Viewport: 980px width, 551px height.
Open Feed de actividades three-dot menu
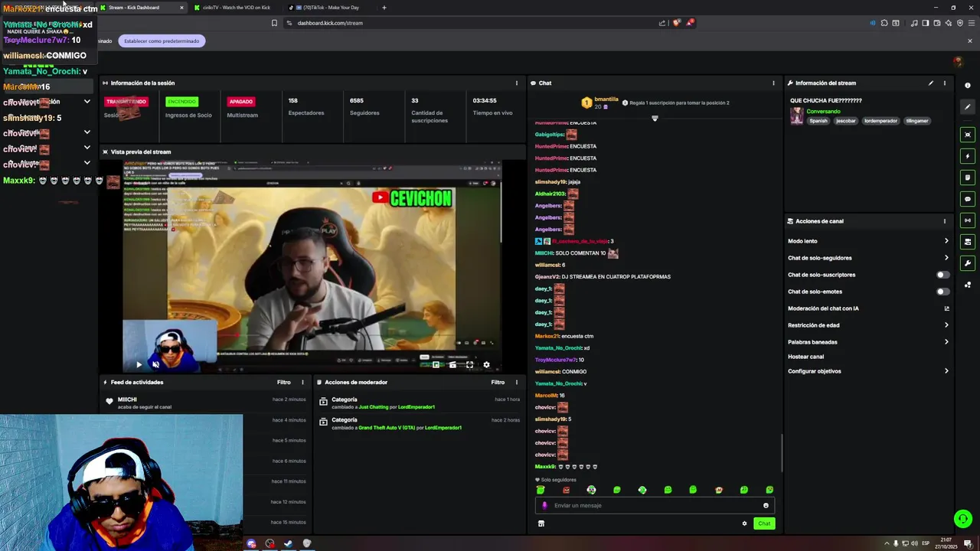point(302,382)
